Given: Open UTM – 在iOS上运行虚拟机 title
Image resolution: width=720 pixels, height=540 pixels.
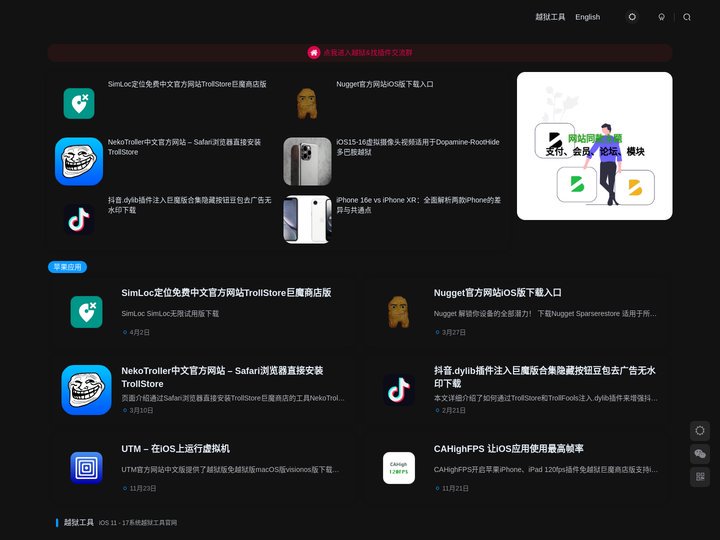Looking at the screenshot, I should click(175, 449).
